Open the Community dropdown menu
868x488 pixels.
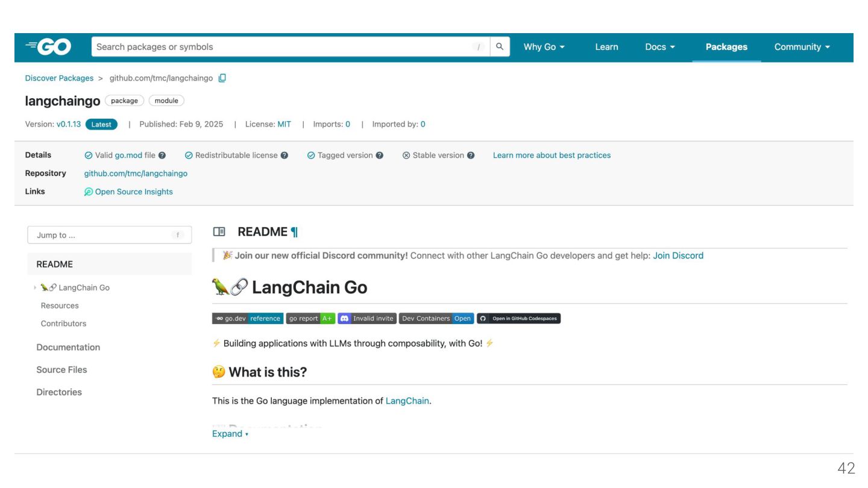[802, 47]
